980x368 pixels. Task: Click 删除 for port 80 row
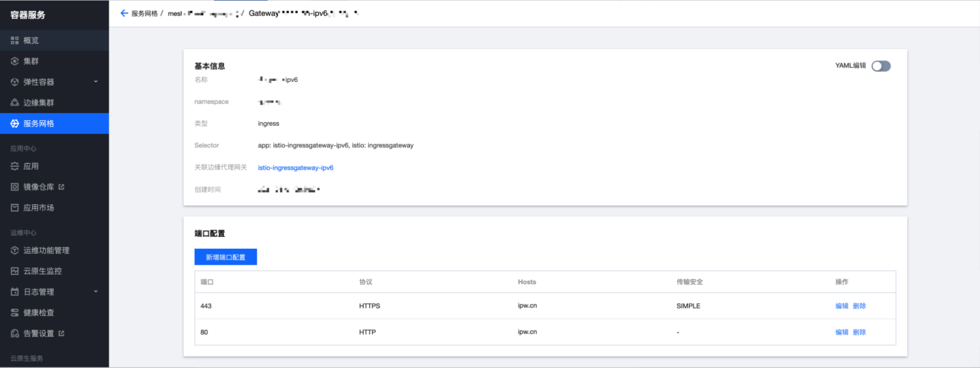(859, 332)
